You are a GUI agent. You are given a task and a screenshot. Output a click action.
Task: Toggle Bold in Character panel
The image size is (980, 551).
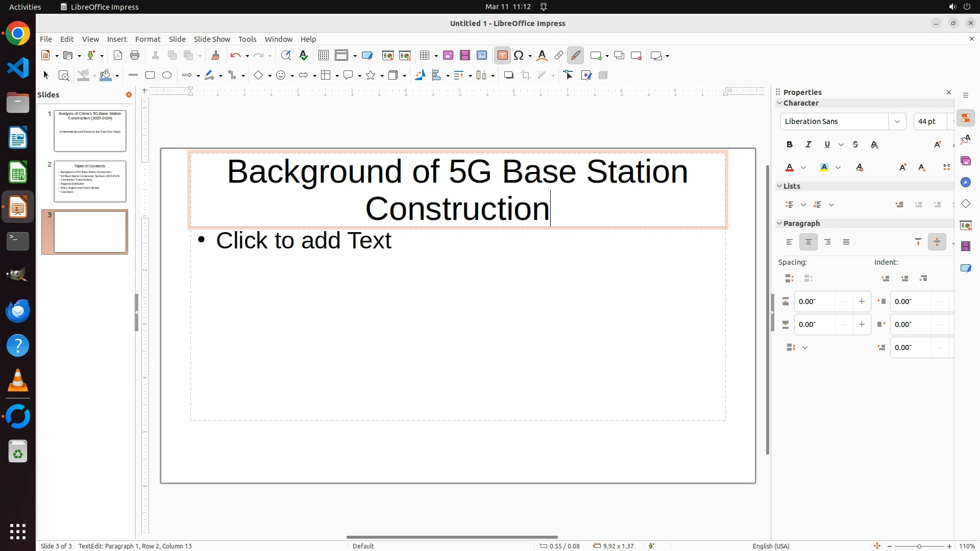click(790, 145)
